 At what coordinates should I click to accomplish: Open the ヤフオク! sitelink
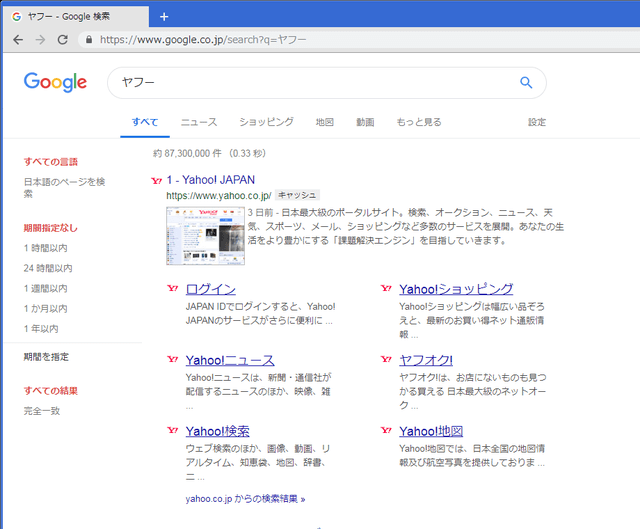pos(426,360)
